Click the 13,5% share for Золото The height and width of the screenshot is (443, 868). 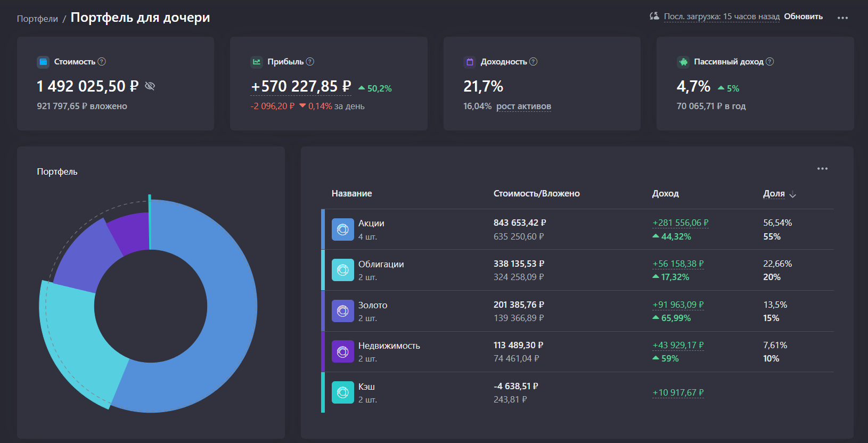775,305
